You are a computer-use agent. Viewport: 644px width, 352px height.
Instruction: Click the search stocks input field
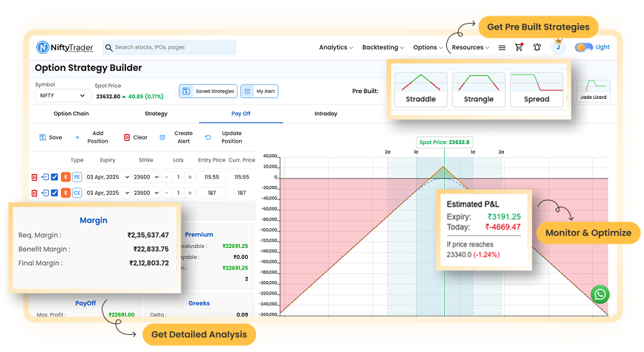coord(170,47)
